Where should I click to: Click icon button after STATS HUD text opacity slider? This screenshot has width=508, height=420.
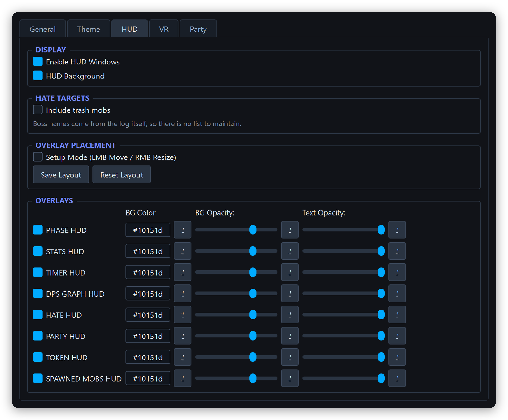[x=397, y=251]
